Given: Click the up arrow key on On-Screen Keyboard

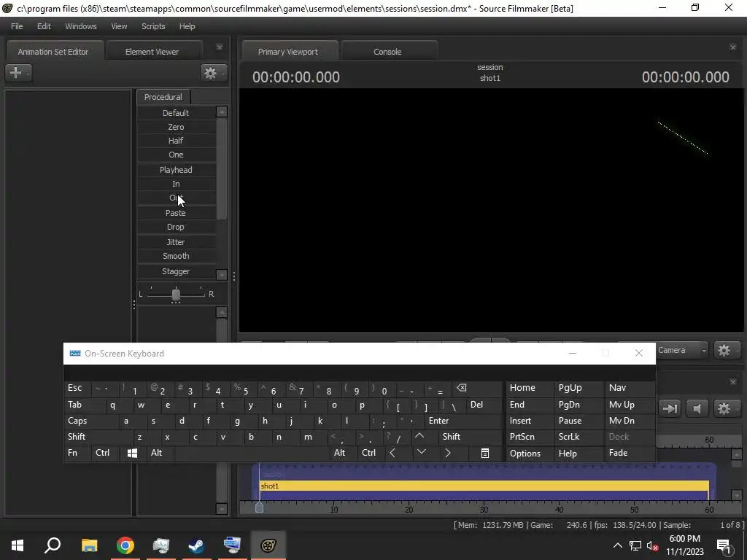Looking at the screenshot, I should [419, 437].
